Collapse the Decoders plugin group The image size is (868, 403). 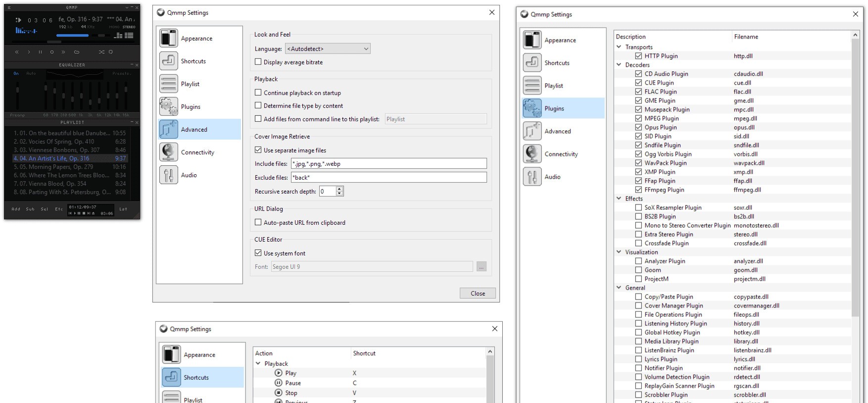pyautogui.click(x=619, y=65)
